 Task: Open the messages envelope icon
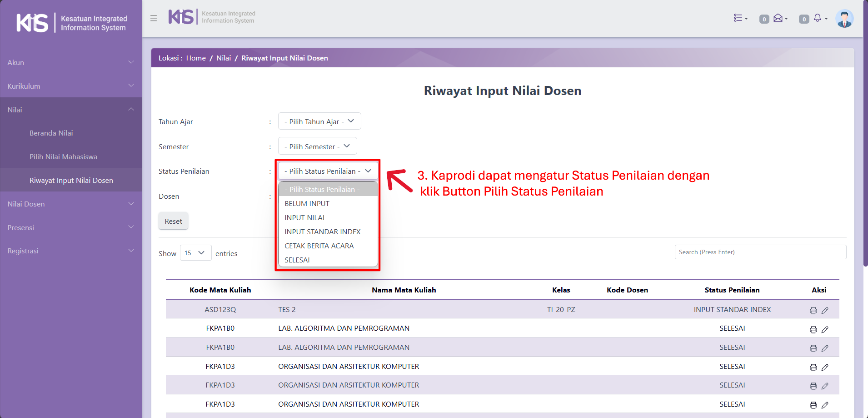[779, 18]
